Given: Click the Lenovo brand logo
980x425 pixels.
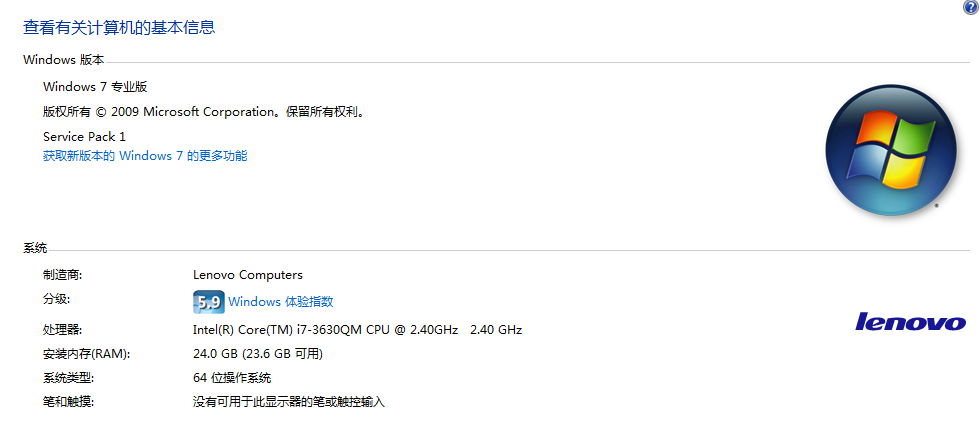Looking at the screenshot, I should [x=911, y=321].
